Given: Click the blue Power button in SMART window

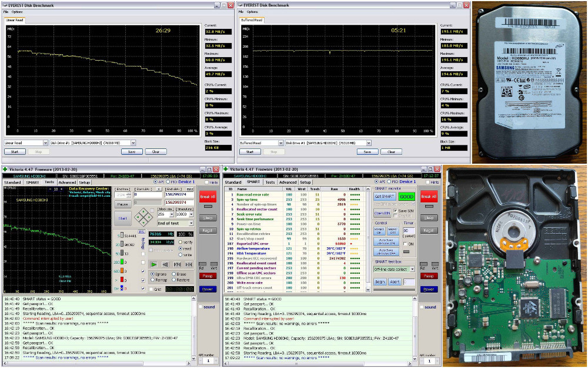Looking at the screenshot, I should pyautogui.click(x=429, y=289).
